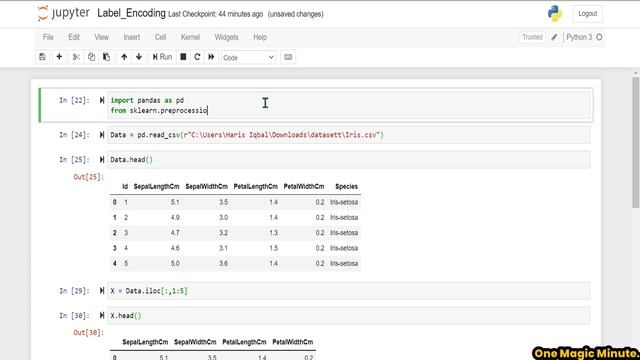Open the File menu

48,37
